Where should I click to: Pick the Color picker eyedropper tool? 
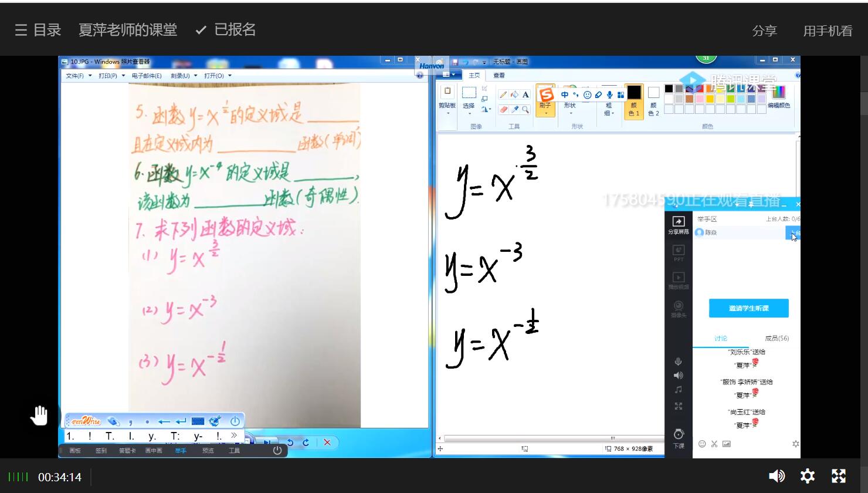coord(514,110)
